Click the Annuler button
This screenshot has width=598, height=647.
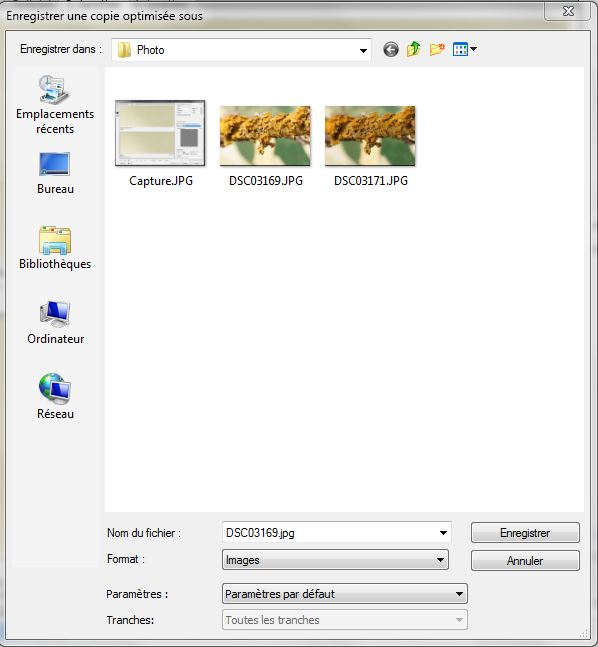[525, 560]
